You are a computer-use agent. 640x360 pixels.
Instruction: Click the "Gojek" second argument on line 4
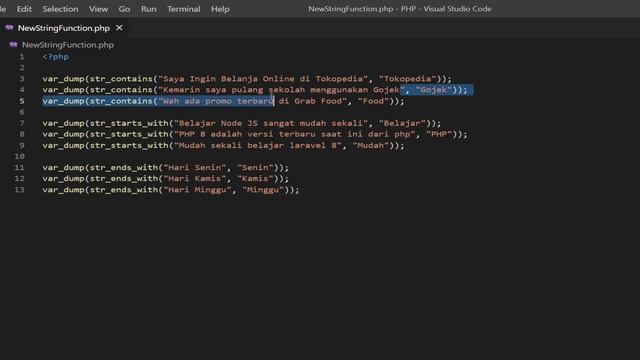point(434,90)
